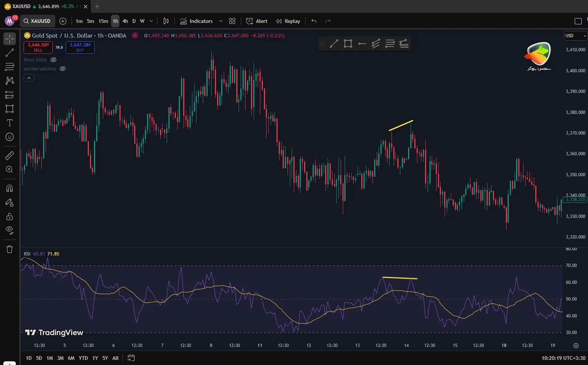Set date range to 3M

[x=60, y=358]
